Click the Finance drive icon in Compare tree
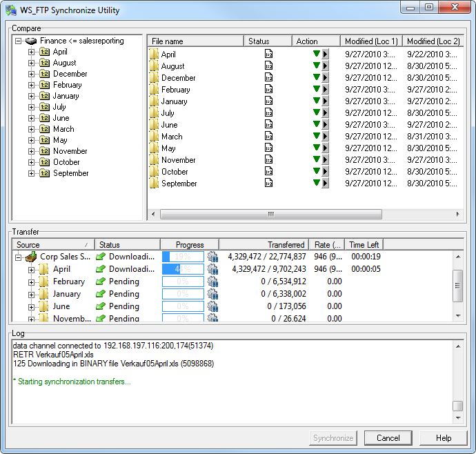Image resolution: width=476 pixels, height=454 pixels. (x=32, y=41)
